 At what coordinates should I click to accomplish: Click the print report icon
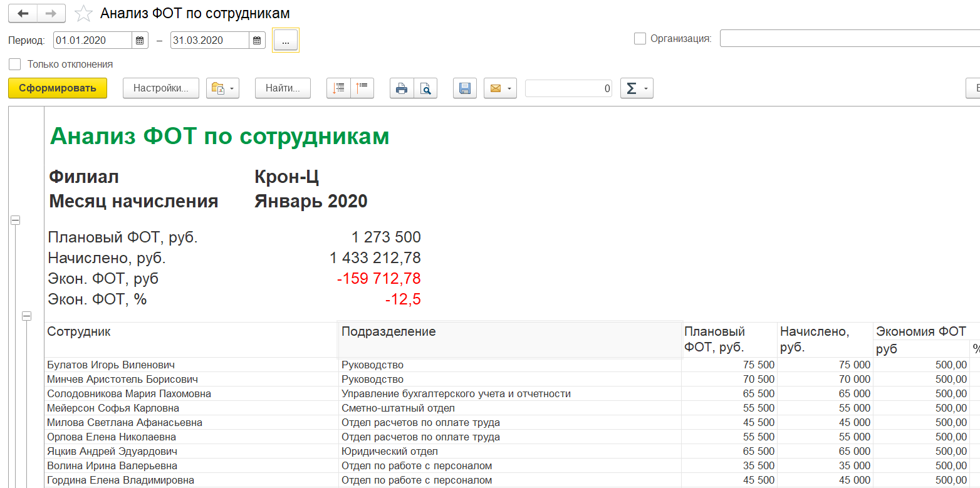click(x=402, y=88)
